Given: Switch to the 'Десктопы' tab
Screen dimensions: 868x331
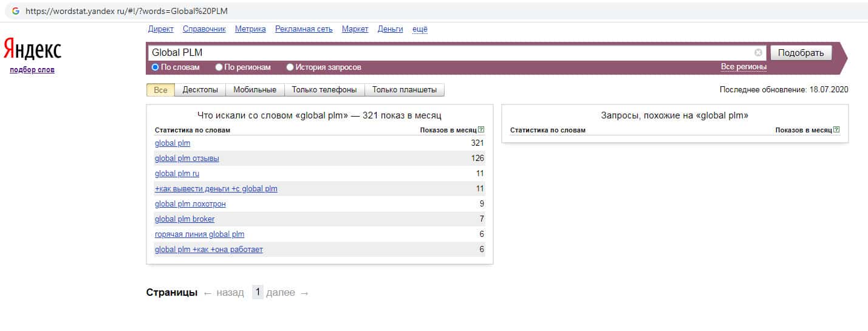Looking at the screenshot, I should (200, 90).
